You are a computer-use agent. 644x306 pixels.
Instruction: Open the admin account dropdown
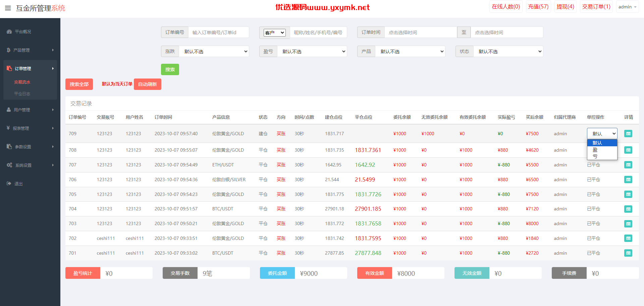tap(627, 7)
